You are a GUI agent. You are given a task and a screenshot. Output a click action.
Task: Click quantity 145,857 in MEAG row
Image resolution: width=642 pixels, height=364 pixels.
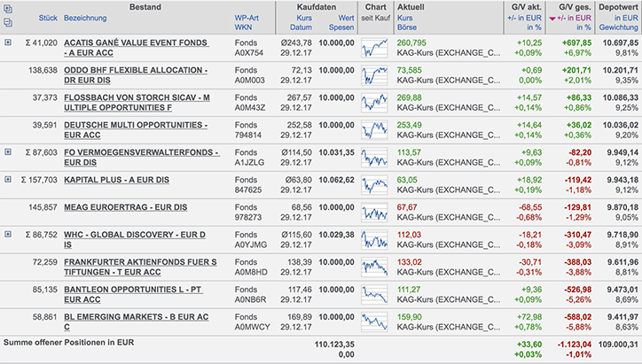[43, 207]
